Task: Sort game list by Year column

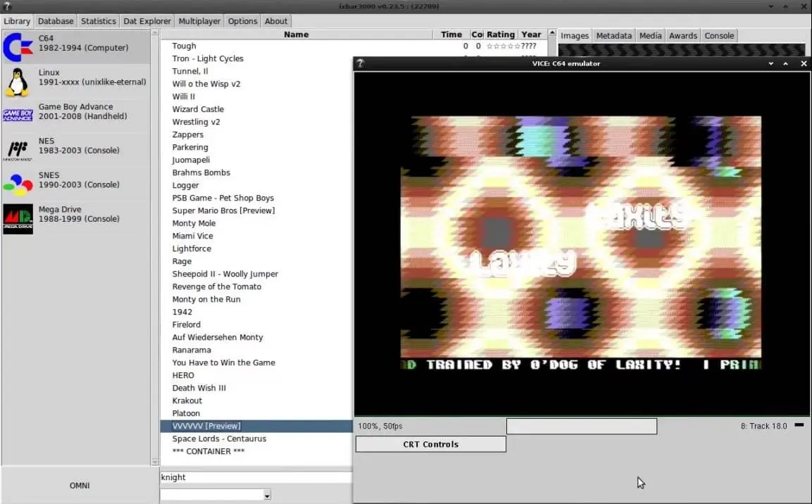Action: pos(531,34)
